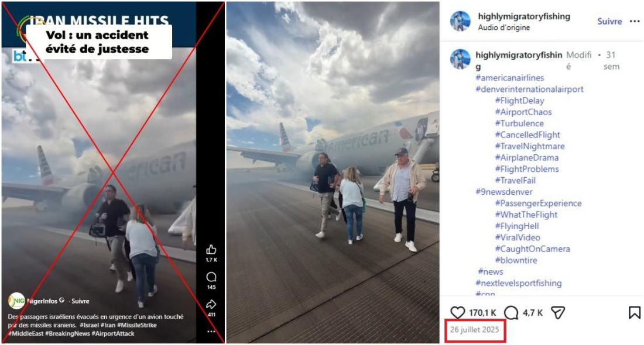The height and width of the screenshot is (345, 644).
Task: Open the #nextlevelsportfishing hashtag
Action: pyautogui.click(x=518, y=283)
